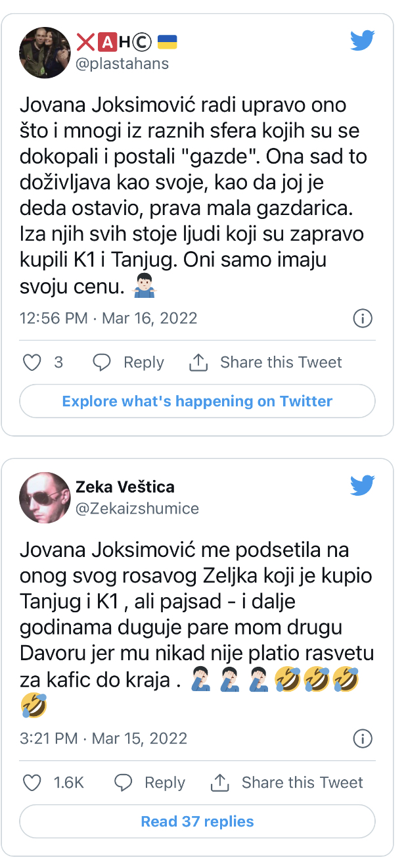The image size is (406, 868).
Task: Click reply bubble icon on plastahans tweet
Action: (x=102, y=362)
